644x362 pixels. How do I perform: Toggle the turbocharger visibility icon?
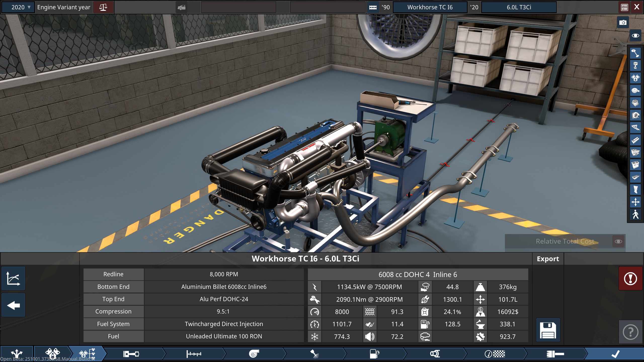click(635, 115)
